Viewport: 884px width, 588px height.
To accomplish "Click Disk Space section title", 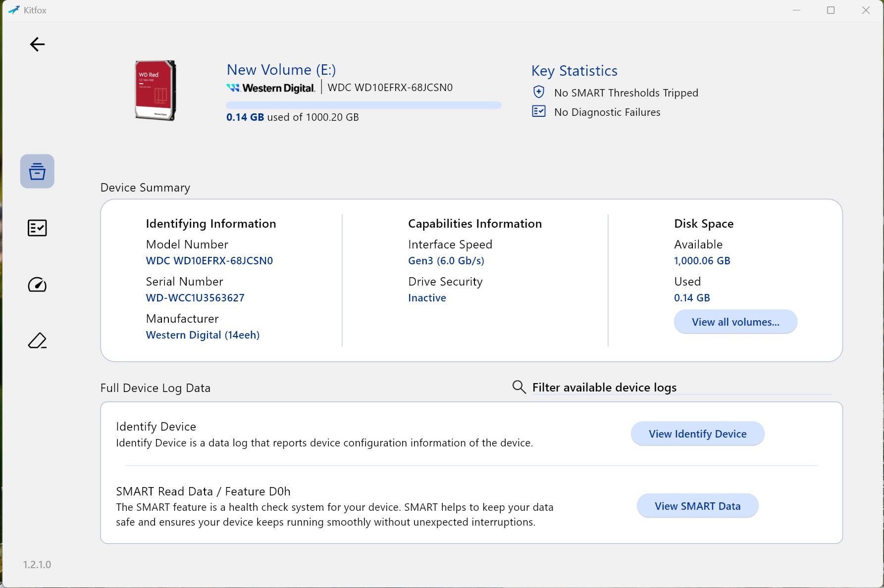I will coord(704,224).
